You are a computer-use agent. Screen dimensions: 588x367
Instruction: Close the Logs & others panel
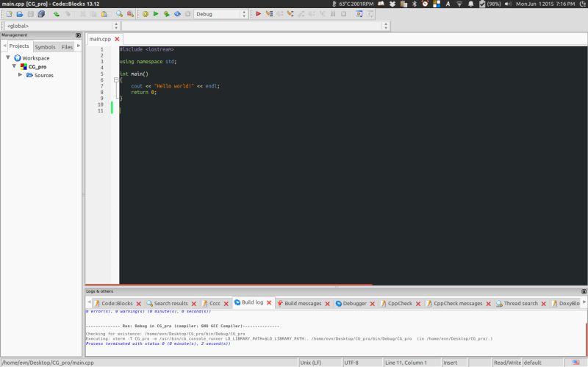click(584, 291)
